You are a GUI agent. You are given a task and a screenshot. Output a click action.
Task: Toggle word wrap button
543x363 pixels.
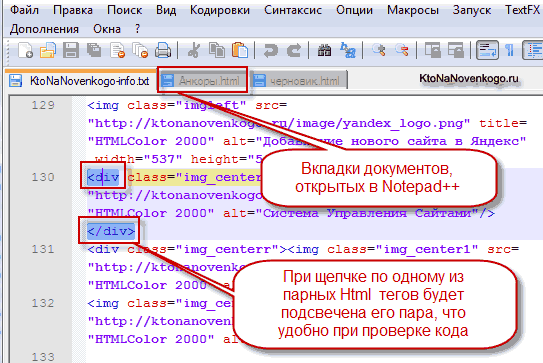(487, 51)
